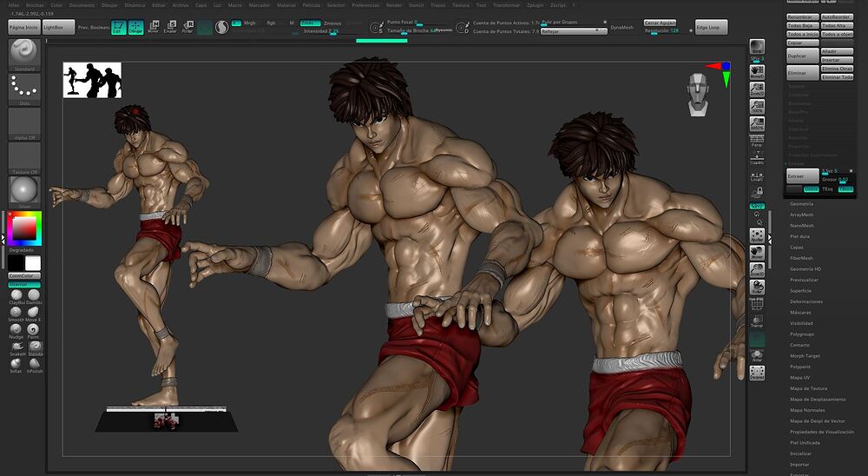Select the hPolish brush
Image resolution: width=868 pixels, height=476 pixels.
[x=34, y=365]
